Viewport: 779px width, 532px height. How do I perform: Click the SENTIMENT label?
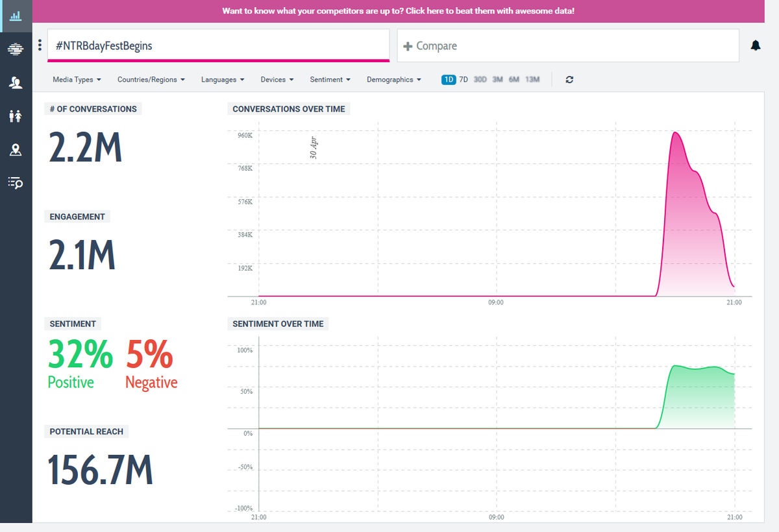pos(73,324)
